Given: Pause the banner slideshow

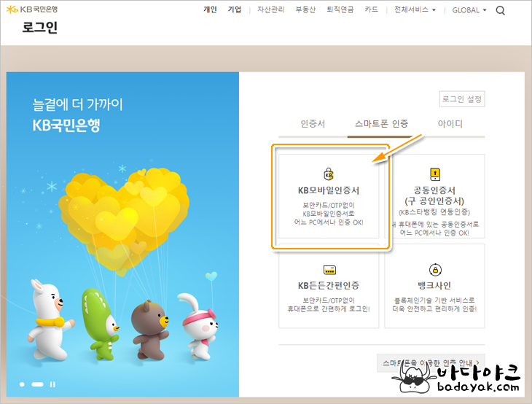Looking at the screenshot, I should coord(52,384).
